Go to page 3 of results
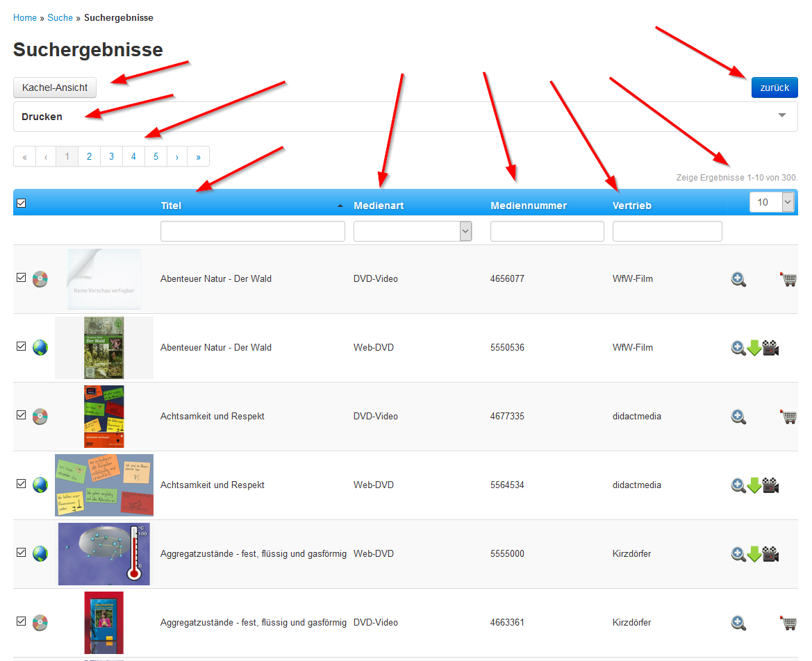This screenshot has height=661, width=812. pyautogui.click(x=111, y=156)
